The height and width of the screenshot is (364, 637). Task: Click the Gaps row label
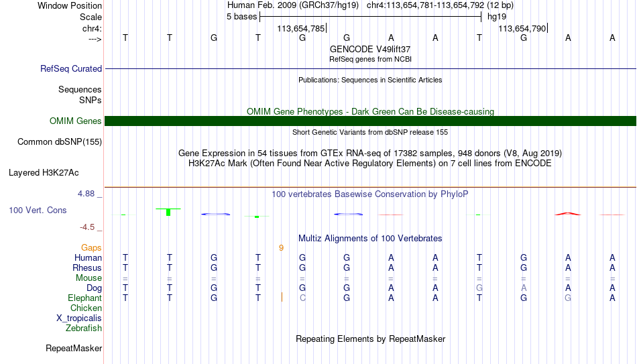[x=91, y=247]
